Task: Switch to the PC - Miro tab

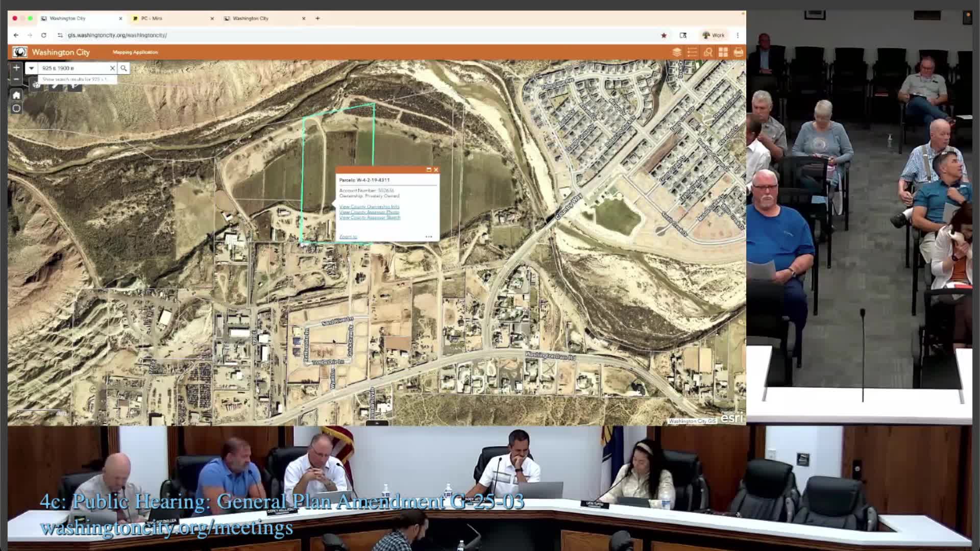Action: [171, 18]
